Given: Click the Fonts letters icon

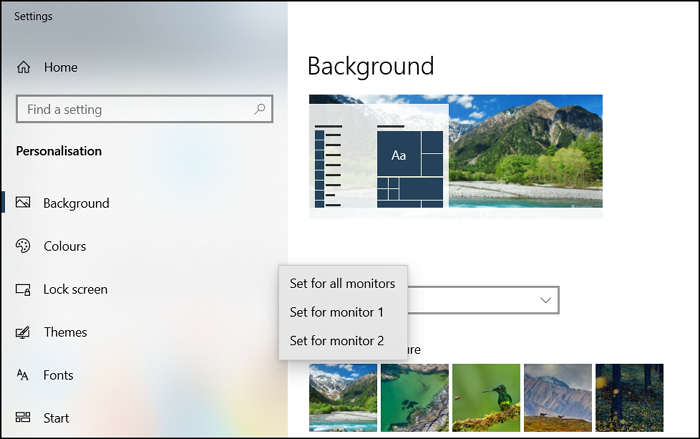Looking at the screenshot, I should [x=23, y=375].
